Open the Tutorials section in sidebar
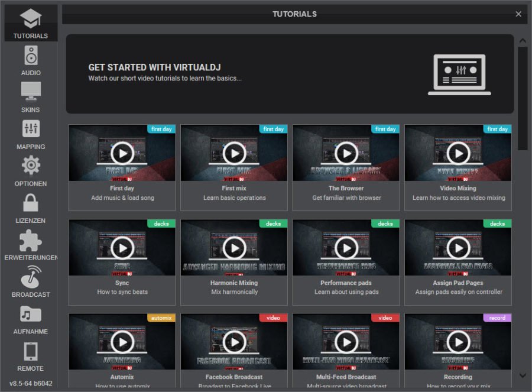This screenshot has height=392, width=532. coord(30,21)
